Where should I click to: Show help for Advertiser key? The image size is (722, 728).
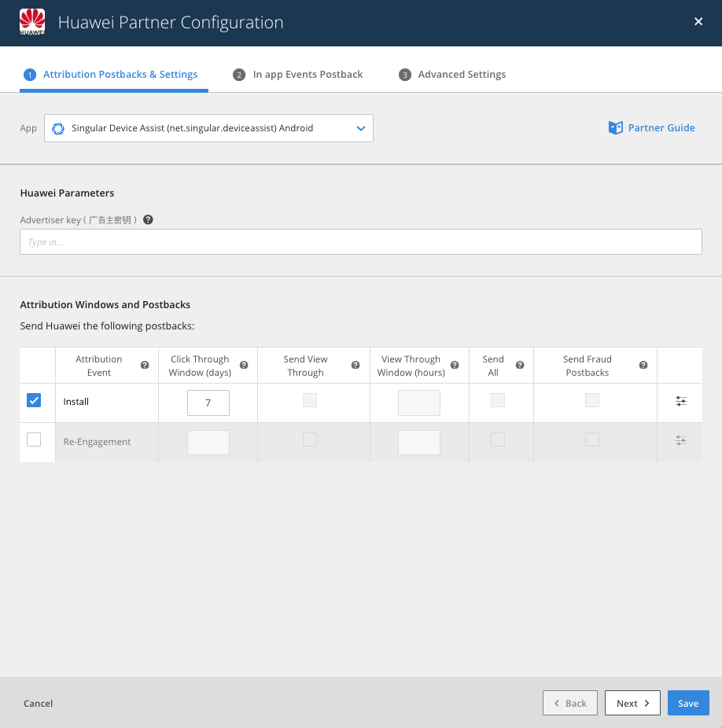tap(148, 219)
